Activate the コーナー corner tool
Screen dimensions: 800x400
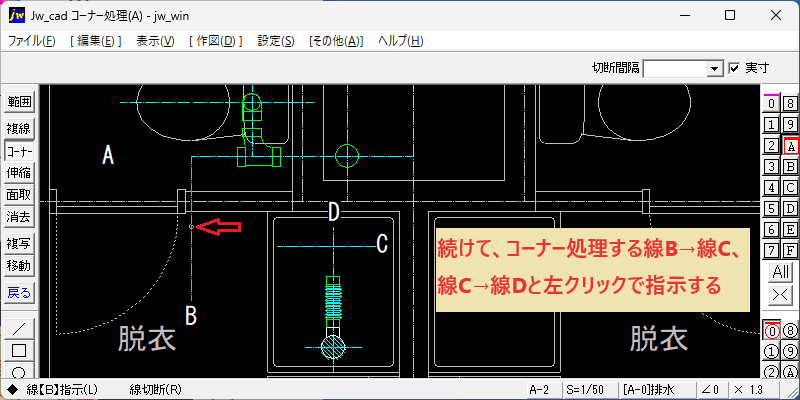(18, 151)
